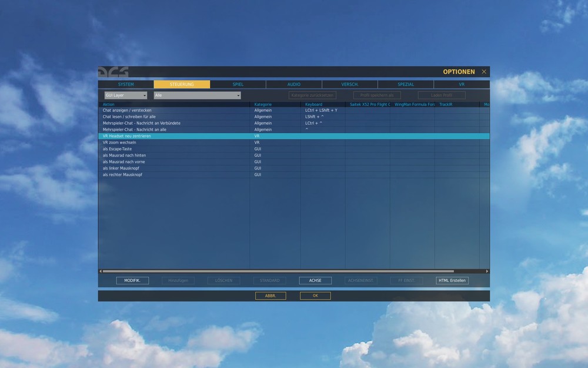
Task: Click the FF EINST. button
Action: point(406,280)
